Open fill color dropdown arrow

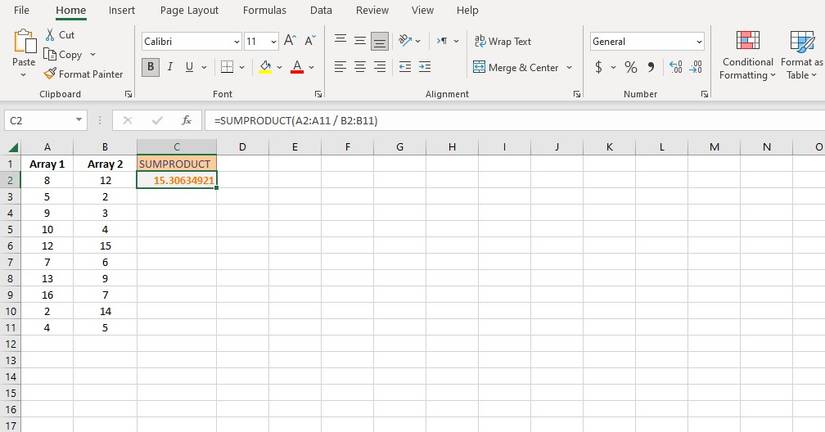click(279, 67)
